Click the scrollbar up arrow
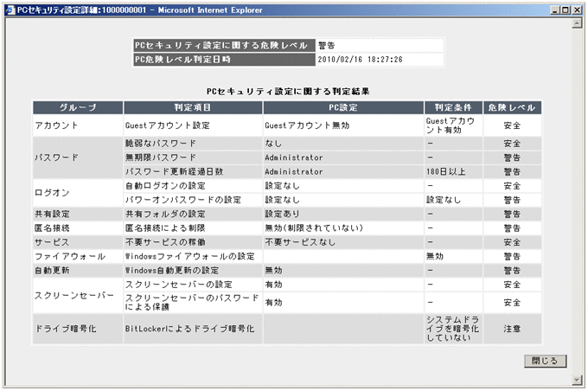 577,23
